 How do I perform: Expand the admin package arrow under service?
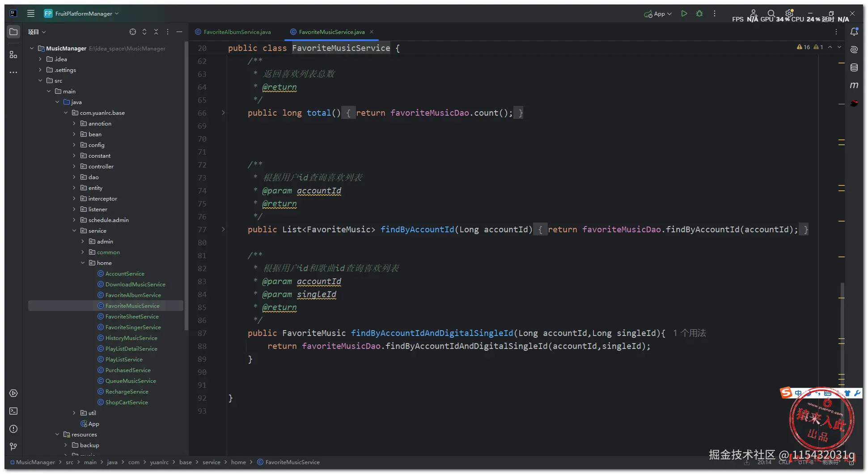[x=83, y=241]
